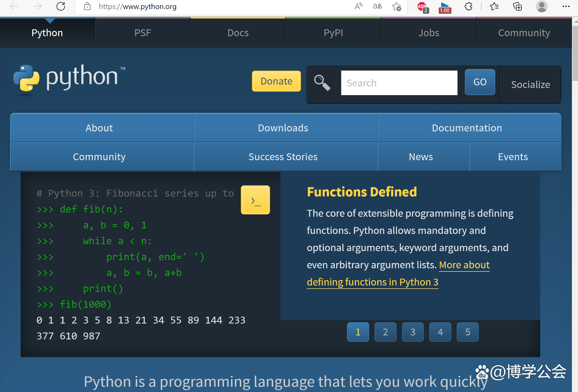Select the Downloads menu item

(283, 128)
